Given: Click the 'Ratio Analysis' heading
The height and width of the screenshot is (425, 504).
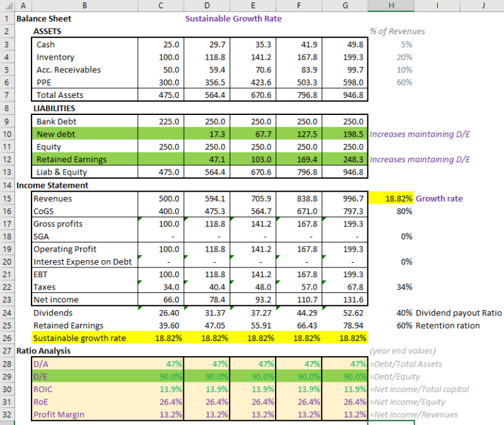Looking at the screenshot, I should 43,351.
